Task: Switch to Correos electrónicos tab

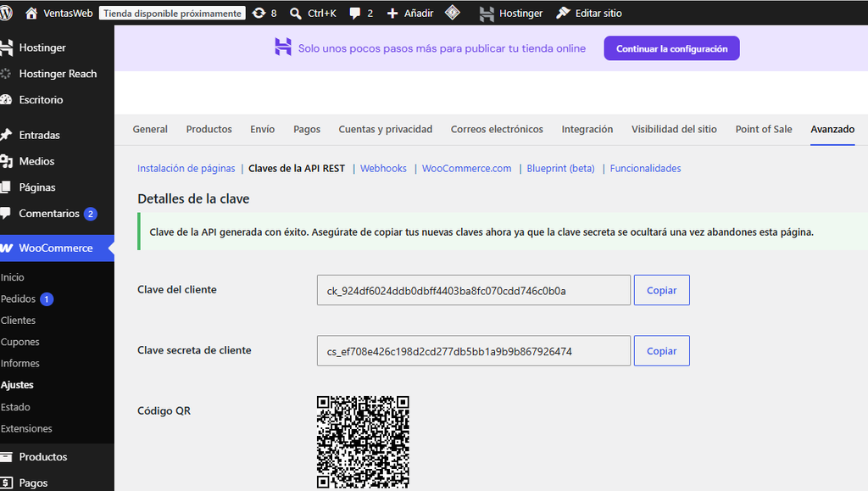Action: [x=497, y=130]
